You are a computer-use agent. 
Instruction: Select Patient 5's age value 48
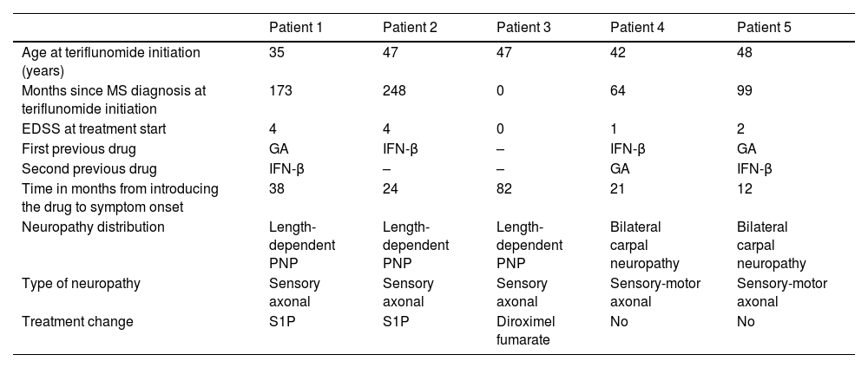pyautogui.click(x=745, y=53)
